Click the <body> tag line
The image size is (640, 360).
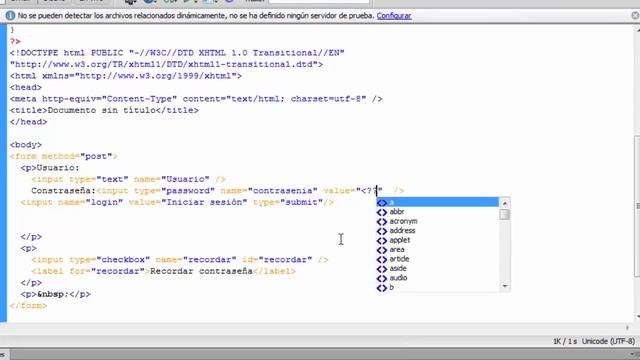point(26,145)
